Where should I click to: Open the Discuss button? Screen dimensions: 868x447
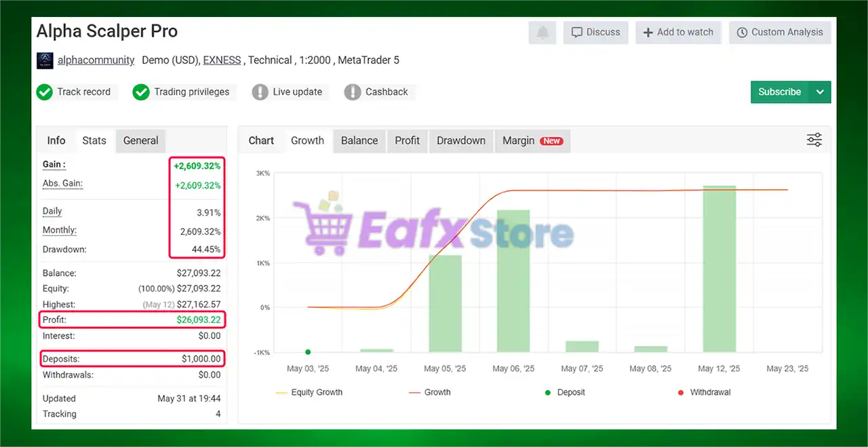click(596, 33)
